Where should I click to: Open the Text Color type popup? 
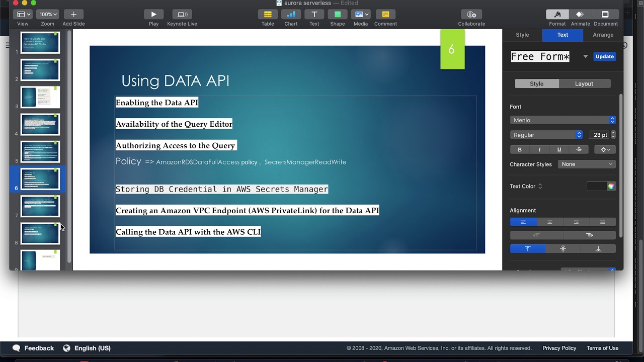(x=526, y=187)
